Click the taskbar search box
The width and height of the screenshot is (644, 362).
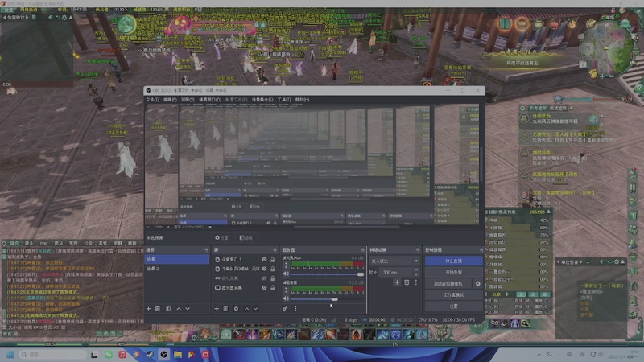click(x=52, y=355)
